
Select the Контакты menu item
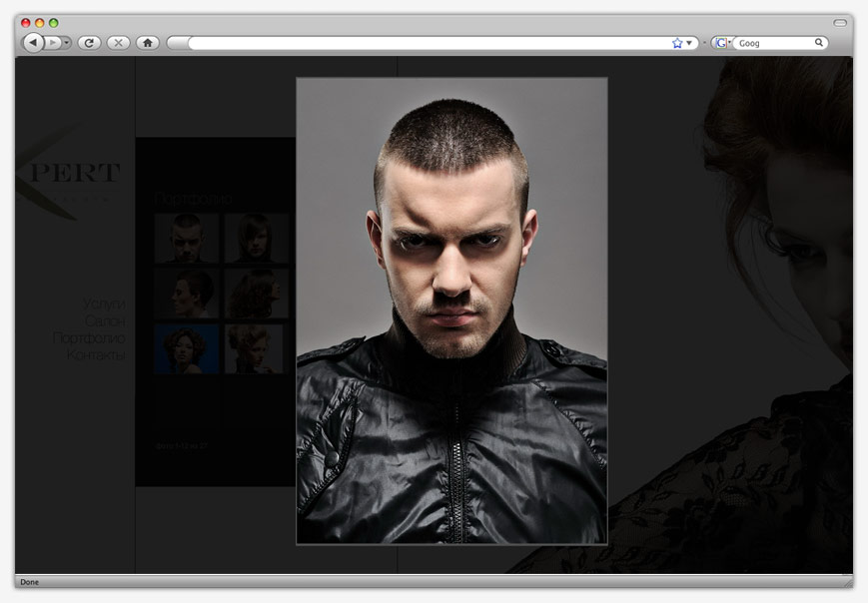point(97,355)
